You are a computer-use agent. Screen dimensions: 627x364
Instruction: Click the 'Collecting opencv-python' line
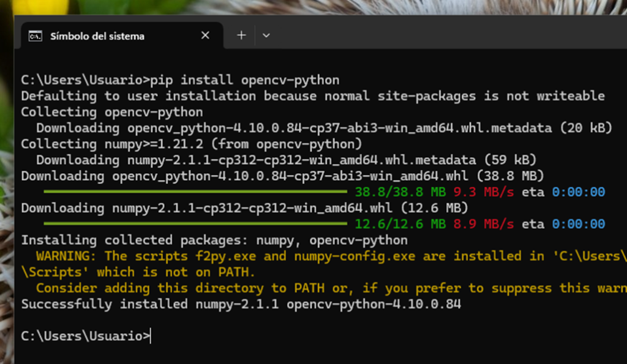[x=112, y=112]
